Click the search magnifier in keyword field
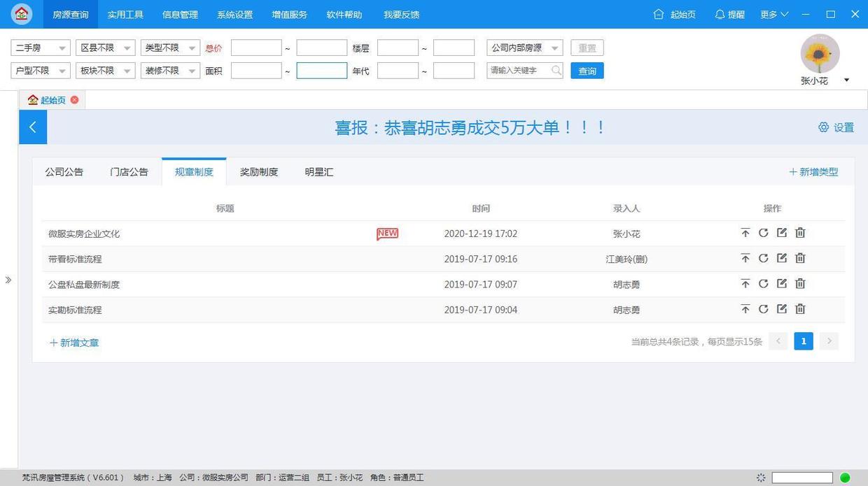Viewport: 868px width, 486px height. 556,70
